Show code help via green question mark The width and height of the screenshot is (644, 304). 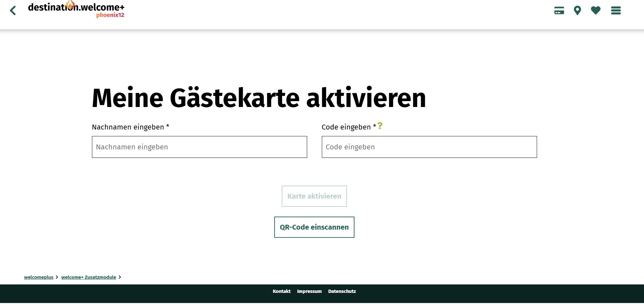coord(380,126)
